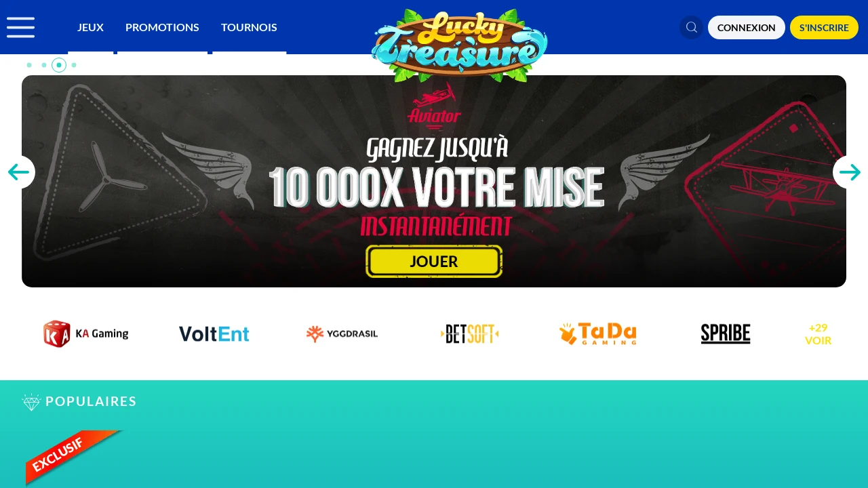Select TaDa Gaming provider logo
This screenshot has width=868, height=488.
click(598, 334)
